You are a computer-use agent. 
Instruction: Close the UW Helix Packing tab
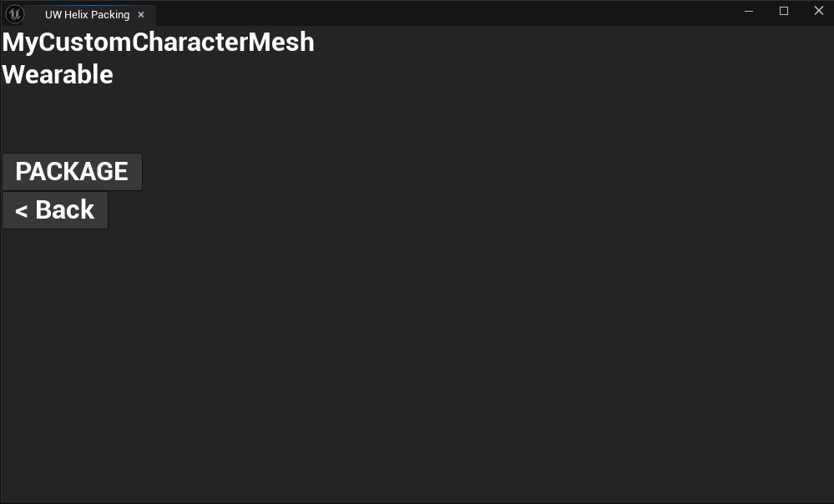[x=141, y=15]
